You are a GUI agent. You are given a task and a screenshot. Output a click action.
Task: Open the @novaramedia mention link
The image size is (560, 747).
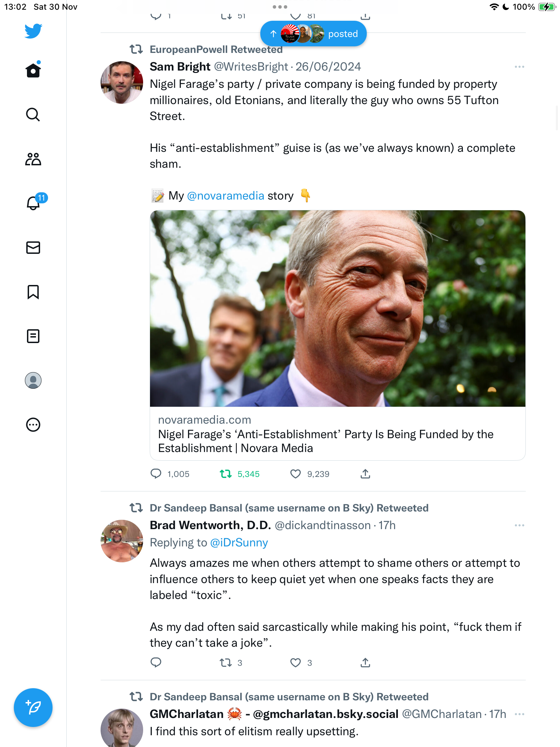point(225,196)
